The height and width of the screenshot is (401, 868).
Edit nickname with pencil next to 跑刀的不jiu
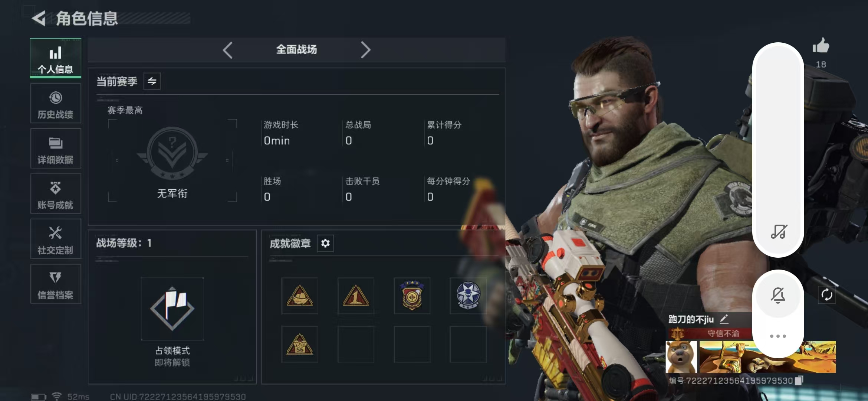pos(724,319)
